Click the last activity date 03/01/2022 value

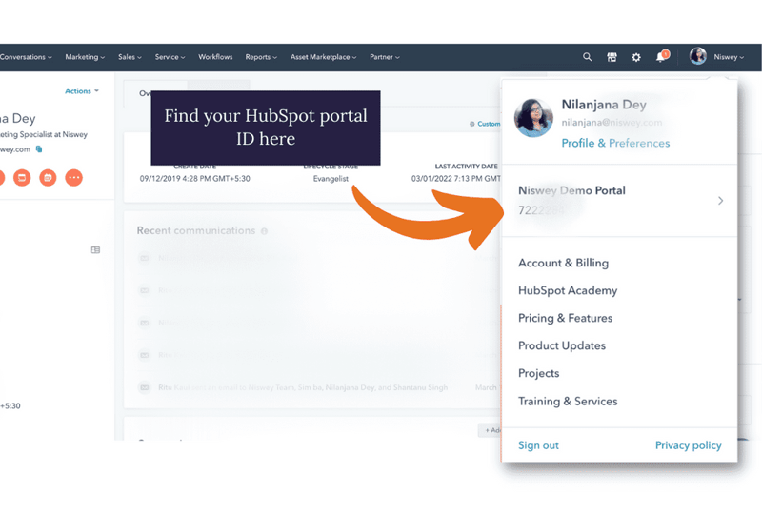pos(456,179)
